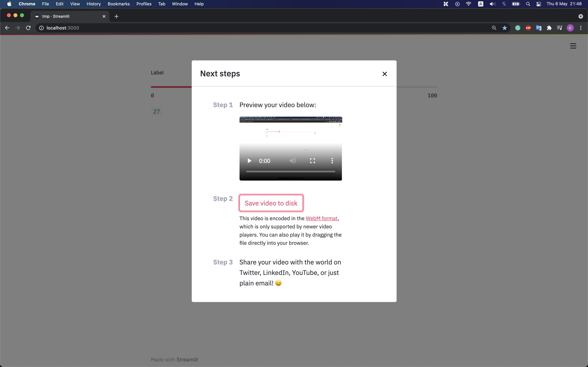Open Chrome's three-dot settings menu
The width and height of the screenshot is (588, 367).
point(581,28)
